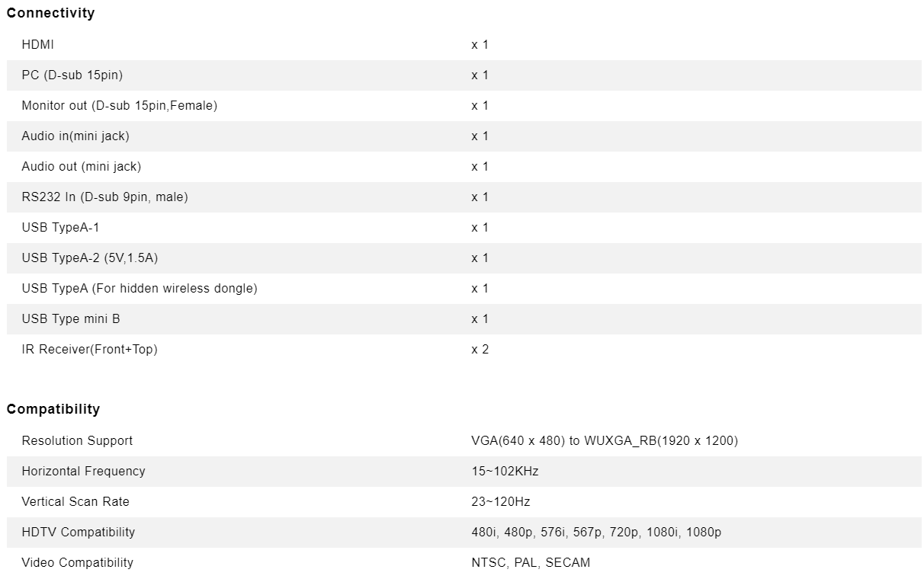Screen dimensions: 924x579
Task: Click the 15~102KHz horizontal frequency value
Action: point(505,472)
